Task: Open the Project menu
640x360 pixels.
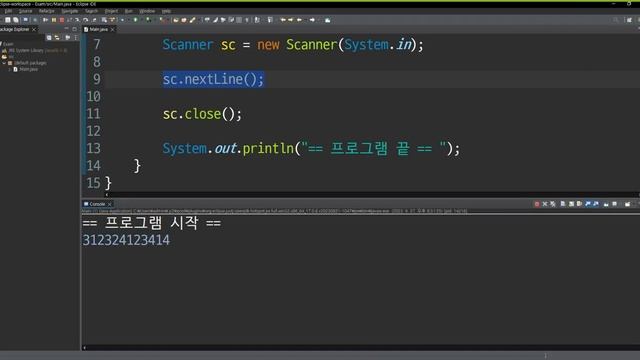Action: click(x=111, y=11)
